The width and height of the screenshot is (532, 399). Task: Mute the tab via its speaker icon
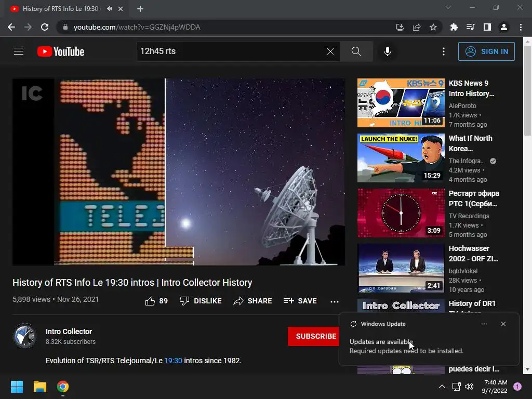[109, 9]
